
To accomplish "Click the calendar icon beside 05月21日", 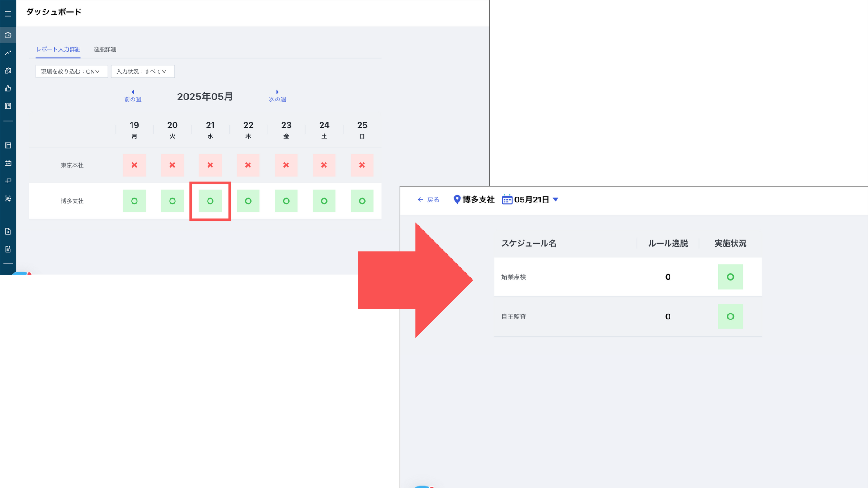I will [507, 200].
